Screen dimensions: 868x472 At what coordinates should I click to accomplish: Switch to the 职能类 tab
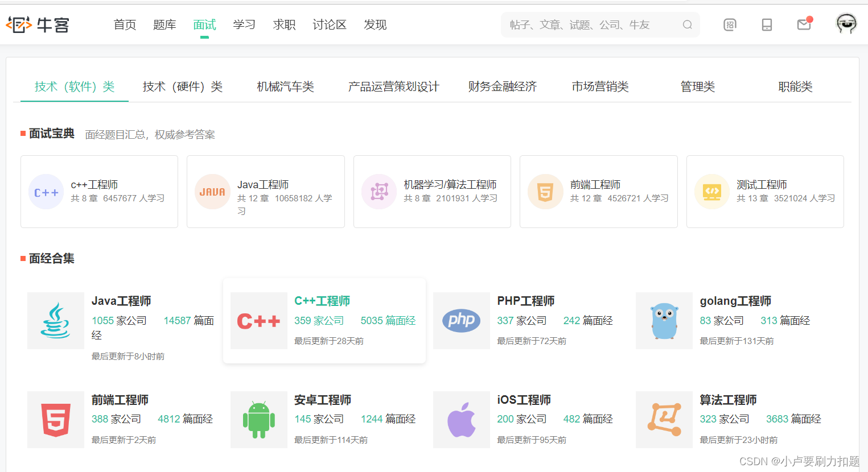(x=795, y=86)
